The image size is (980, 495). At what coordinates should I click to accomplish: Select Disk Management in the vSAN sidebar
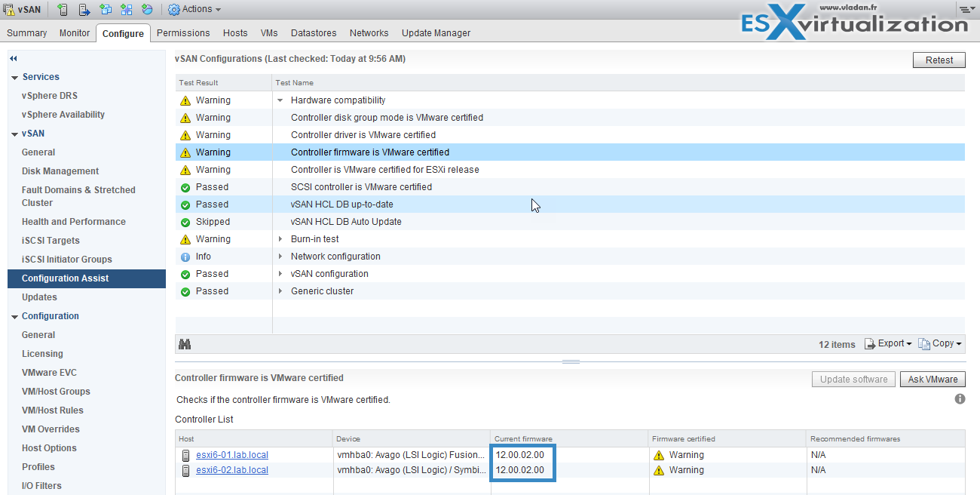click(60, 171)
